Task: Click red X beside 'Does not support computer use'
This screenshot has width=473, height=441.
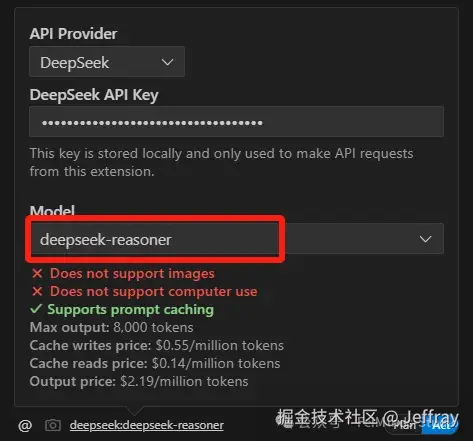Action: point(37,292)
